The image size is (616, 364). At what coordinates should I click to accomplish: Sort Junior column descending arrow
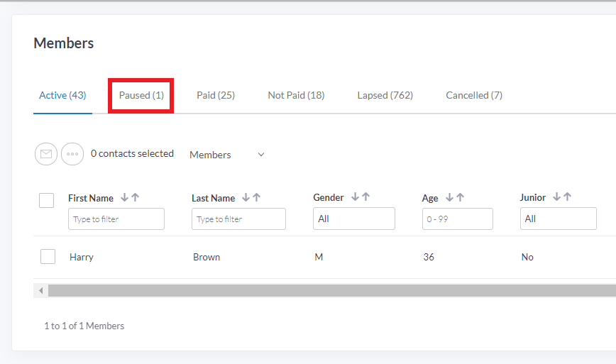[x=556, y=197]
